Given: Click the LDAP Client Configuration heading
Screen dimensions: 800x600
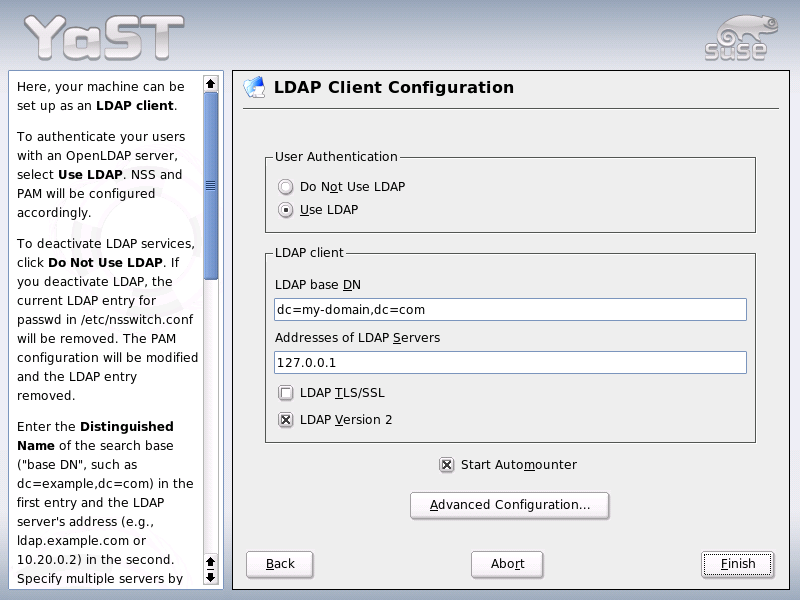Looking at the screenshot, I should point(394,87).
